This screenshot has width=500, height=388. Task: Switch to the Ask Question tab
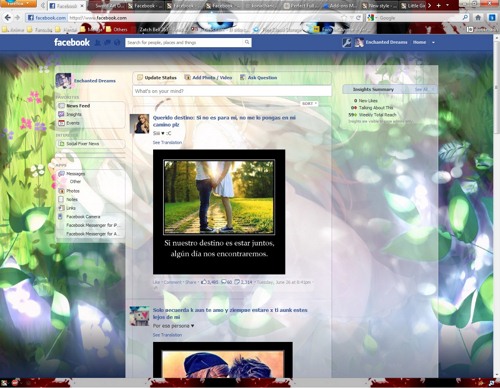(259, 78)
